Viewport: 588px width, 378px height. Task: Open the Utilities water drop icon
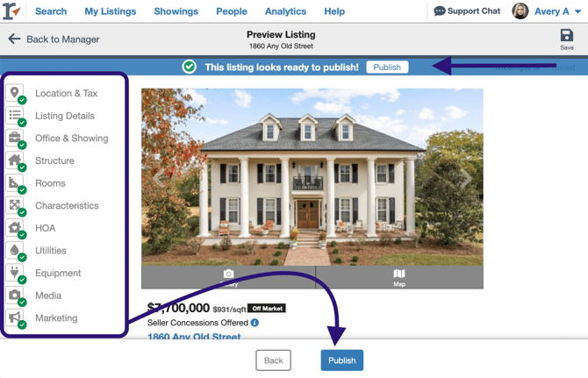pos(15,249)
